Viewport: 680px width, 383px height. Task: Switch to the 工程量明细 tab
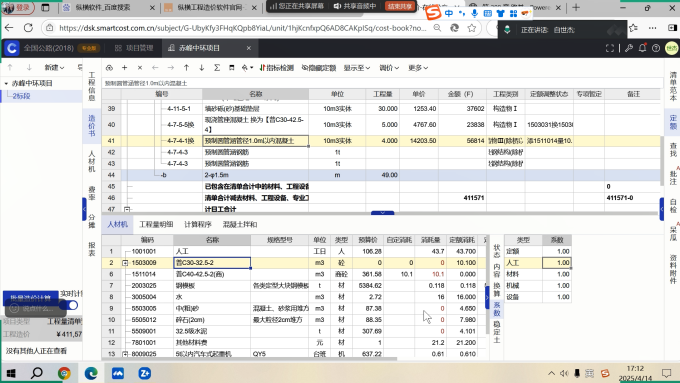tap(156, 224)
